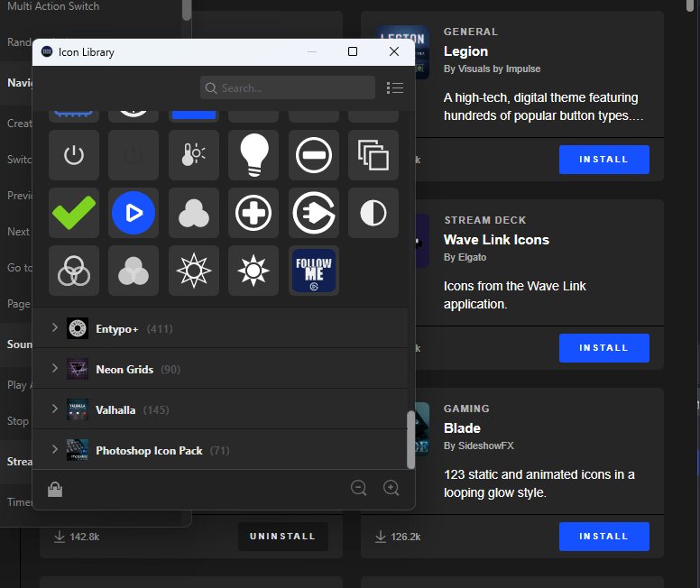Open the Wave Link Icons title
This screenshot has width=700, height=588.
pos(496,240)
